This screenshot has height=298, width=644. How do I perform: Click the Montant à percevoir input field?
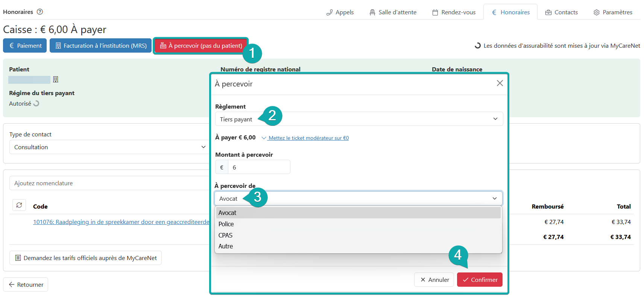(x=259, y=167)
